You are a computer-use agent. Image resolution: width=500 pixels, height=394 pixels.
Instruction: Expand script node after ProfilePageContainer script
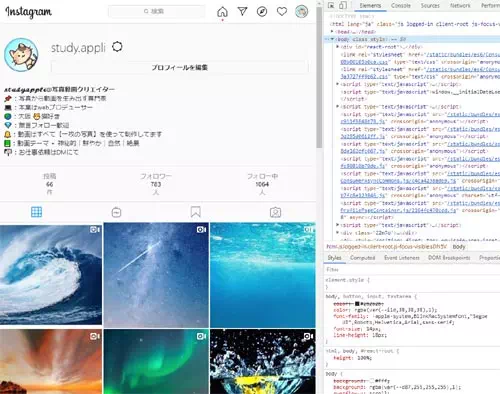click(x=337, y=225)
